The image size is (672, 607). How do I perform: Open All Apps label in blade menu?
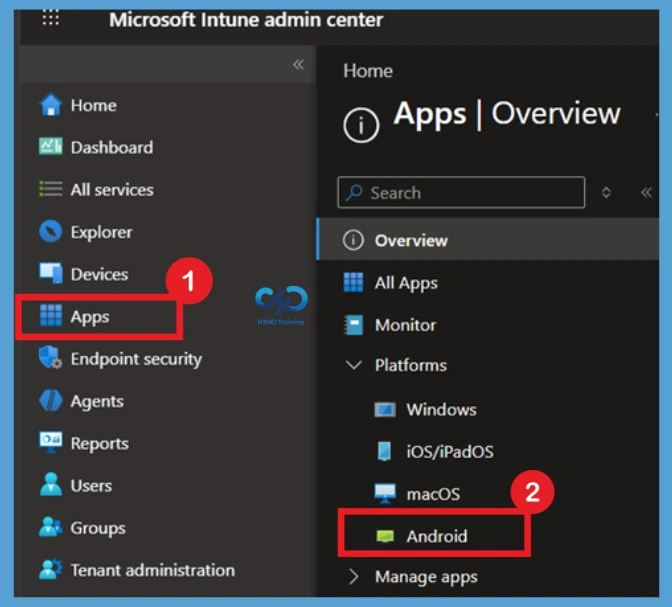(x=406, y=283)
